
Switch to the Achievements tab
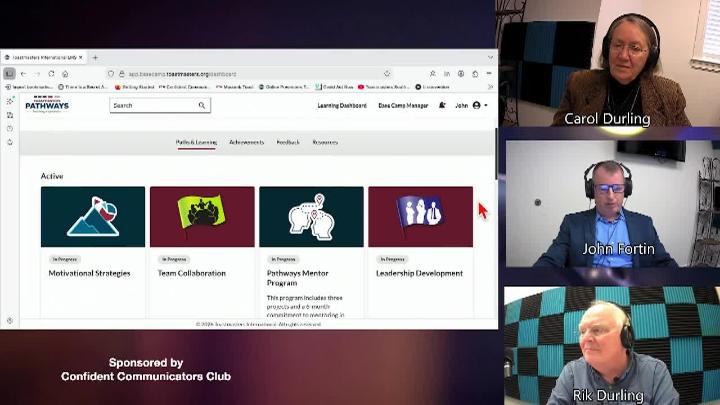click(246, 142)
